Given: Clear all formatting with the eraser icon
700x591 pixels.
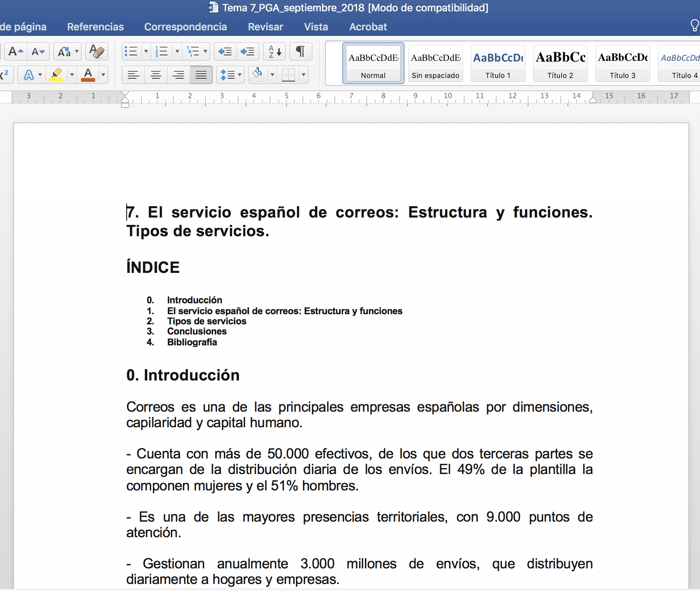Looking at the screenshot, I should pyautogui.click(x=96, y=51).
